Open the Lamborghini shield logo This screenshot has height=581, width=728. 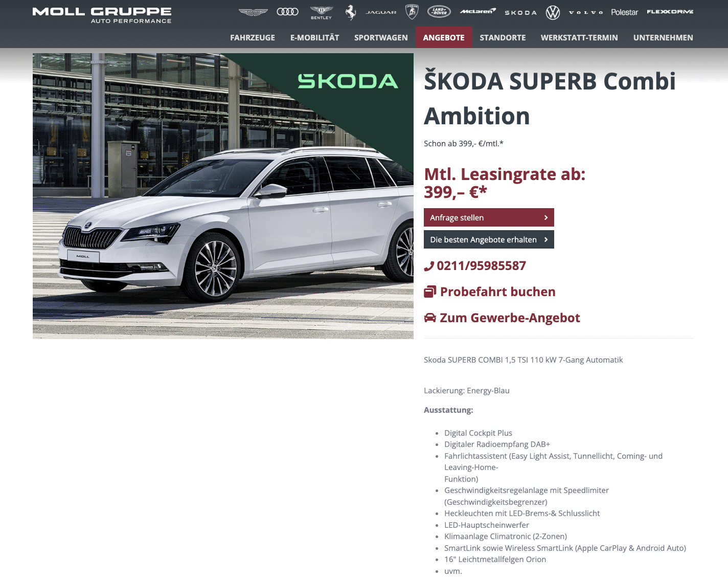412,12
